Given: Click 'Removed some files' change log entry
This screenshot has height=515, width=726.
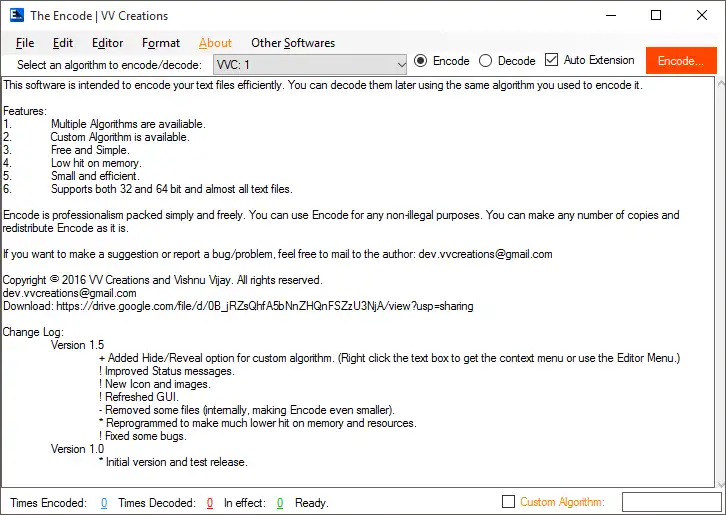Looking at the screenshot, I should click(247, 410).
